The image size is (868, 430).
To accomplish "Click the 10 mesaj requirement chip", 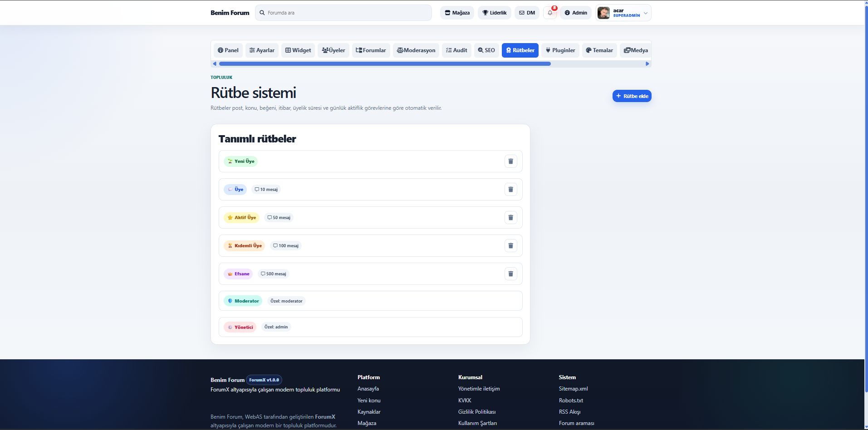I will pyautogui.click(x=266, y=190).
